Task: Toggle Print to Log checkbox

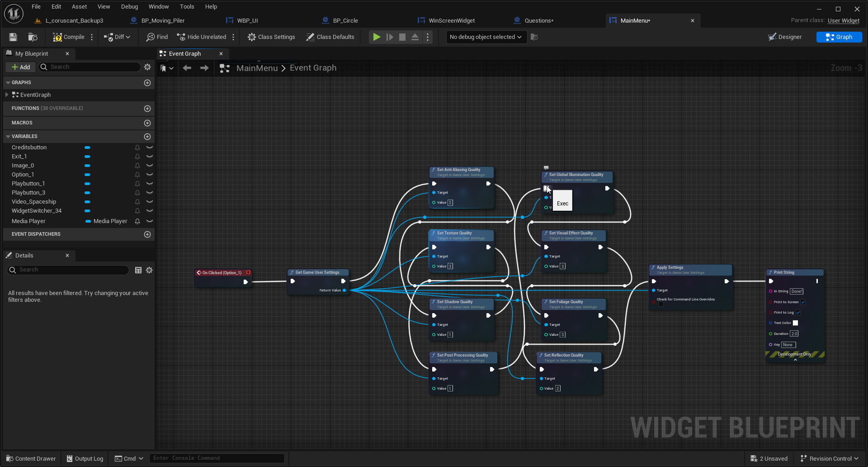Action: point(798,313)
